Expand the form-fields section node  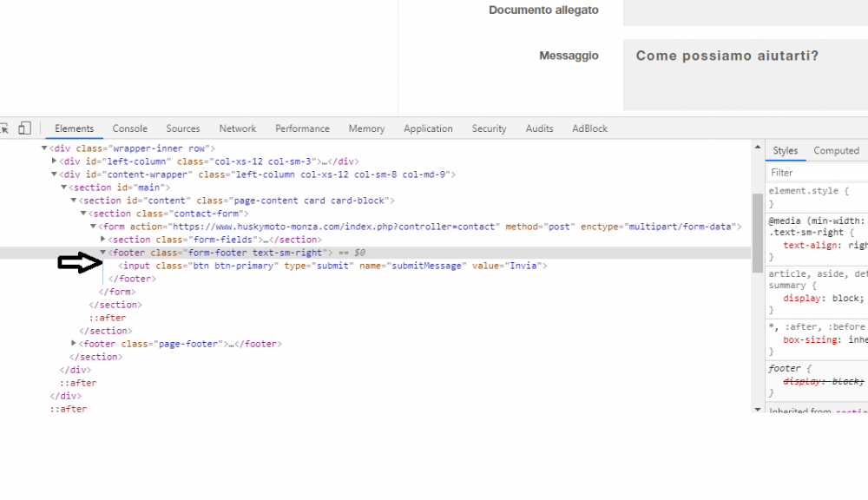pyautogui.click(x=103, y=240)
